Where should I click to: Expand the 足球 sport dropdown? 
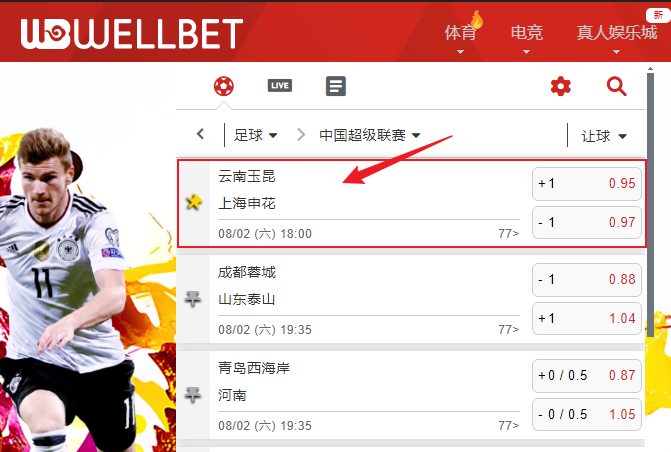pos(255,135)
